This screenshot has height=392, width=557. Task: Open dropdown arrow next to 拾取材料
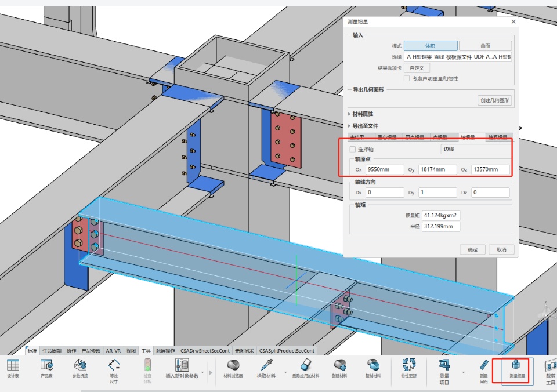pyautogui.click(x=285, y=372)
